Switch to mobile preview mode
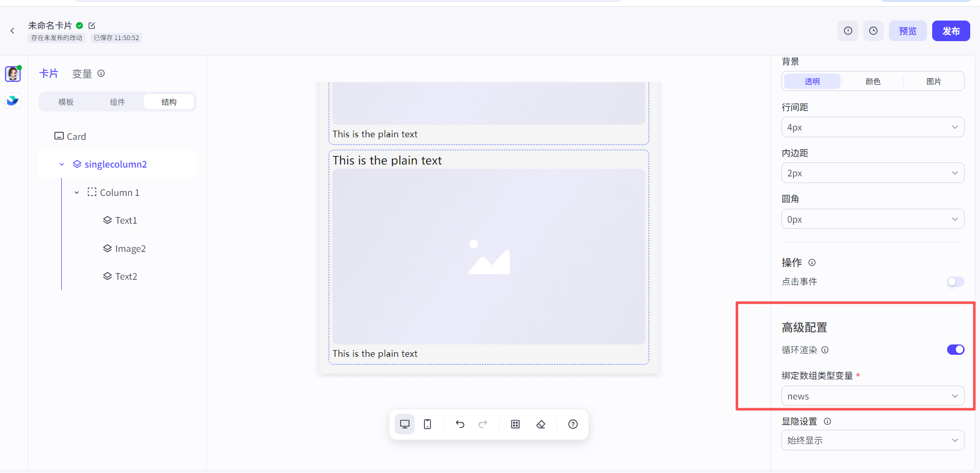Image resolution: width=980 pixels, height=473 pixels. 427,424
